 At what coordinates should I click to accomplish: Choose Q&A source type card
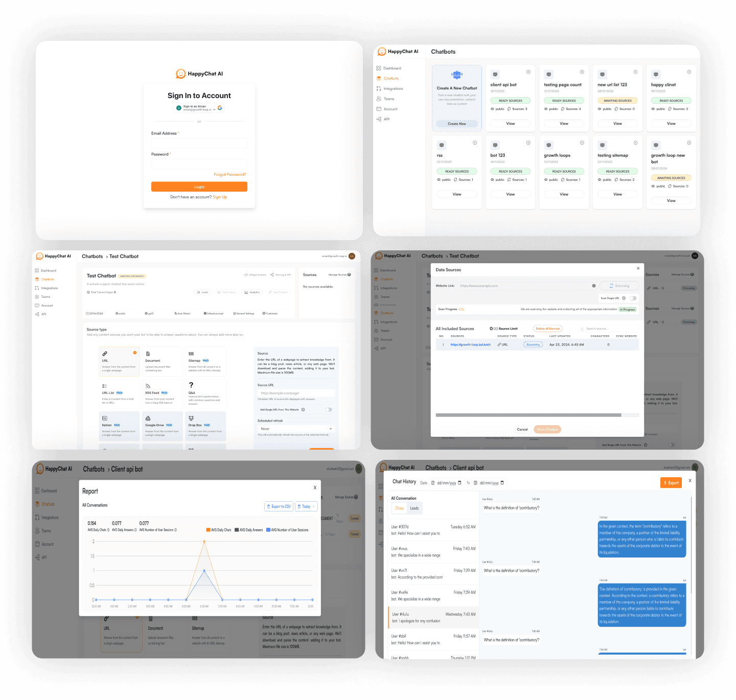[205, 393]
